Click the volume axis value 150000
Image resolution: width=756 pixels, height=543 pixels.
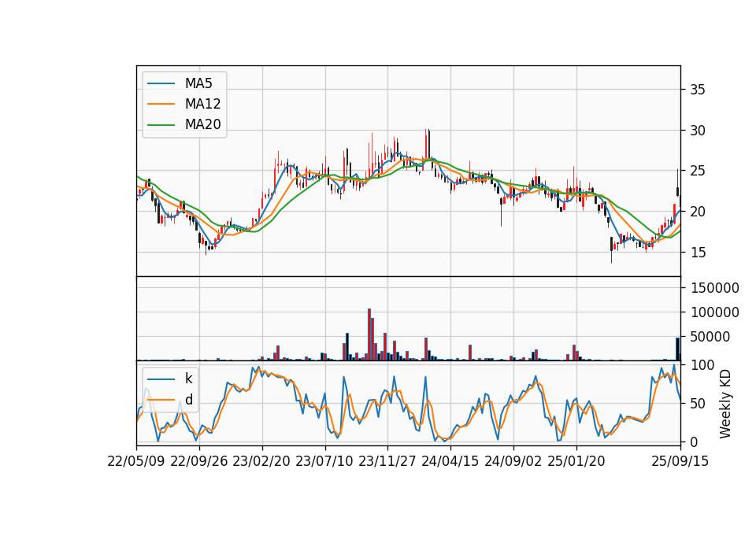[715, 288]
